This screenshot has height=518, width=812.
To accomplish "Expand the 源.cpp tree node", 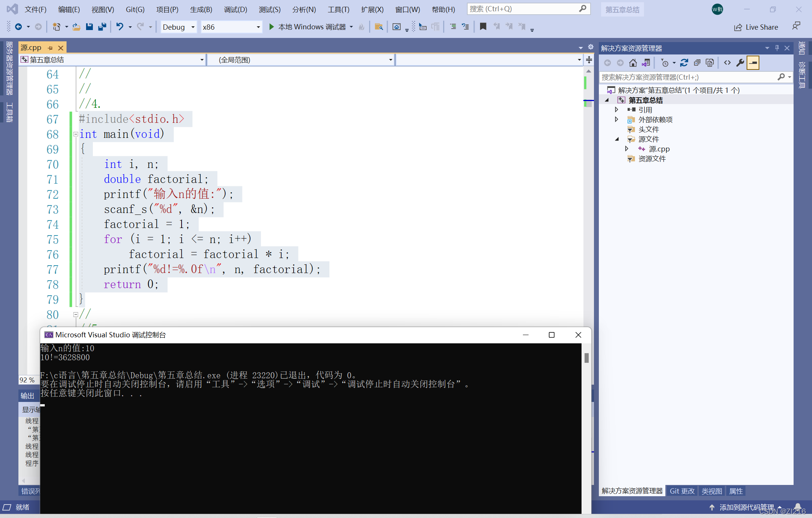I will click(626, 149).
